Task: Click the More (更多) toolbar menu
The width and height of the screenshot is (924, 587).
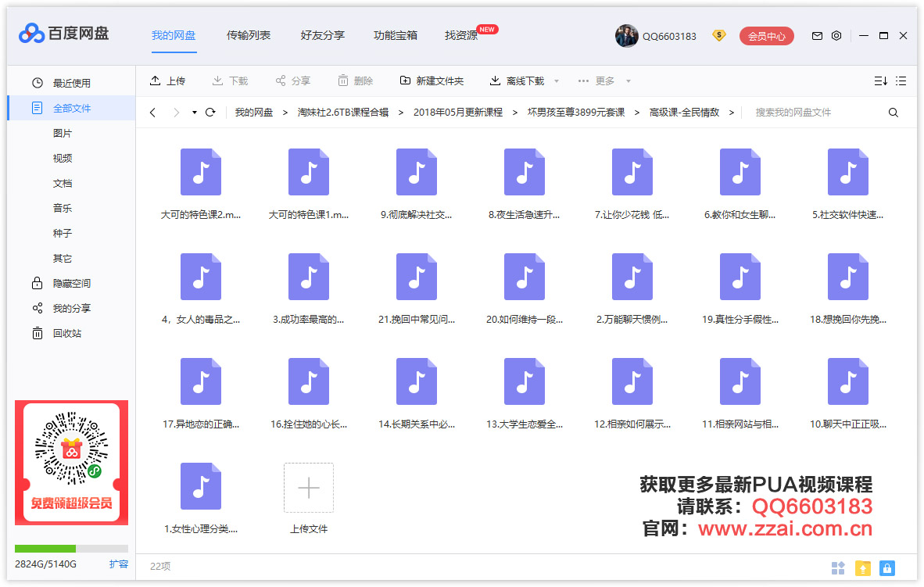Action: pos(596,81)
